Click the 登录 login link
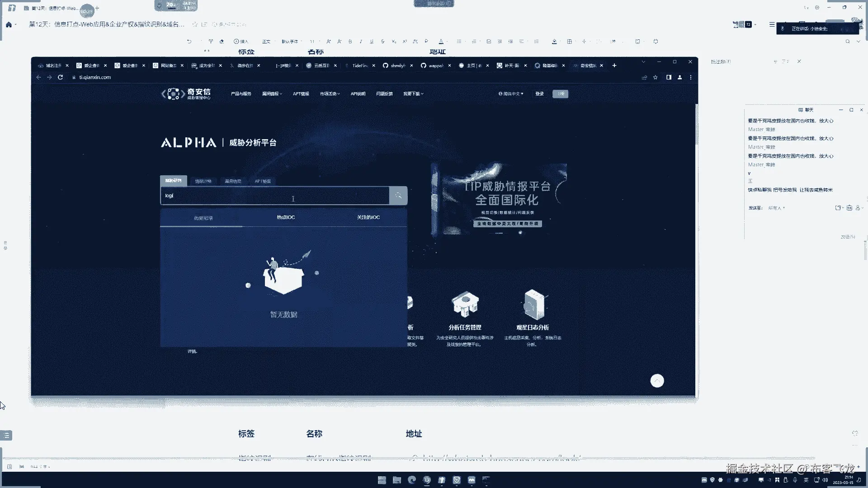The width and height of the screenshot is (868, 488). pyautogui.click(x=539, y=94)
